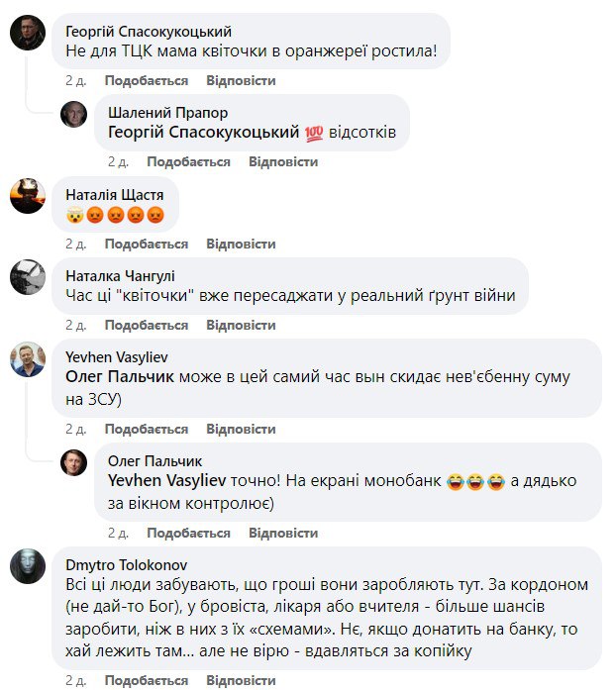
Task: Click Відповісти under Олег Пальчик's reply
Action: pyautogui.click(x=282, y=533)
